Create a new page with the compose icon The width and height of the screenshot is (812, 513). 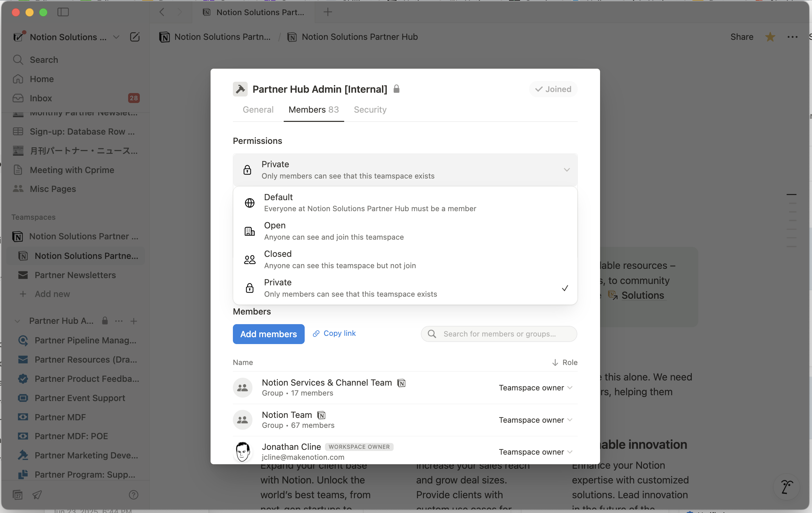pyautogui.click(x=135, y=37)
